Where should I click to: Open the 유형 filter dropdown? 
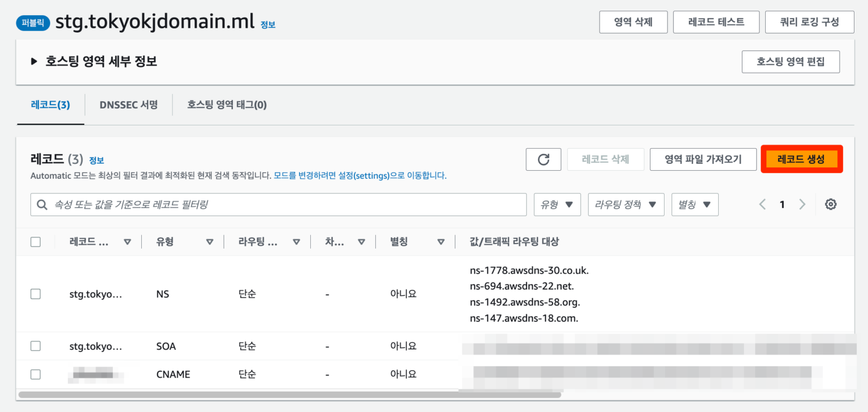tap(557, 204)
